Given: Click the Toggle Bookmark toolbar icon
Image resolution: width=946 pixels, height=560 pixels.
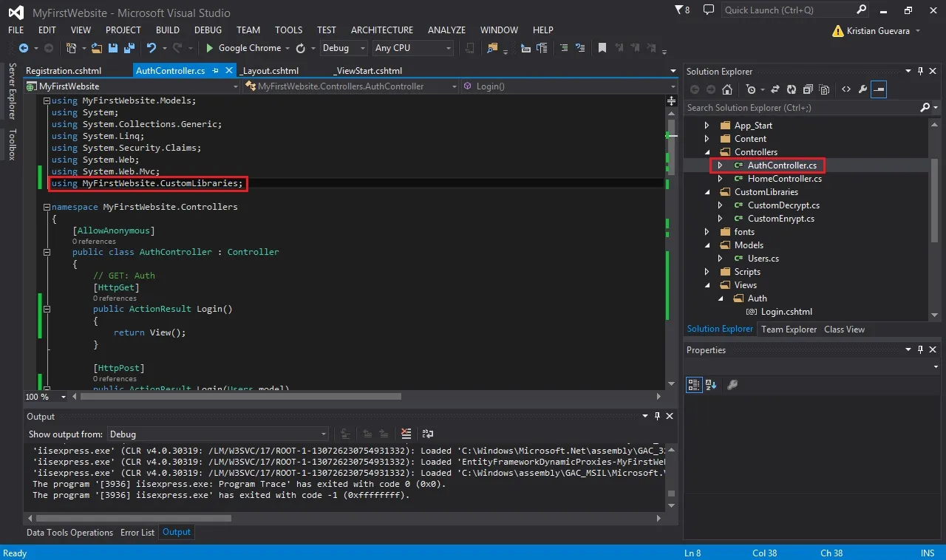Looking at the screenshot, I should pyautogui.click(x=602, y=48).
